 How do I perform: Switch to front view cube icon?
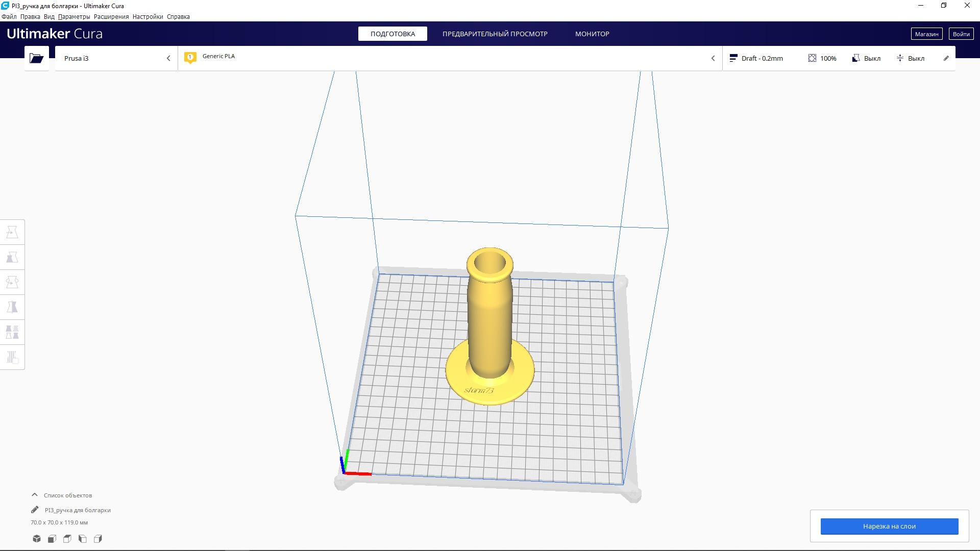click(52, 539)
